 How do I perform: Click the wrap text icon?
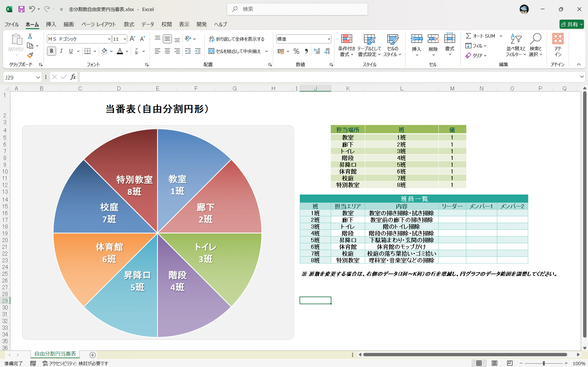point(212,39)
